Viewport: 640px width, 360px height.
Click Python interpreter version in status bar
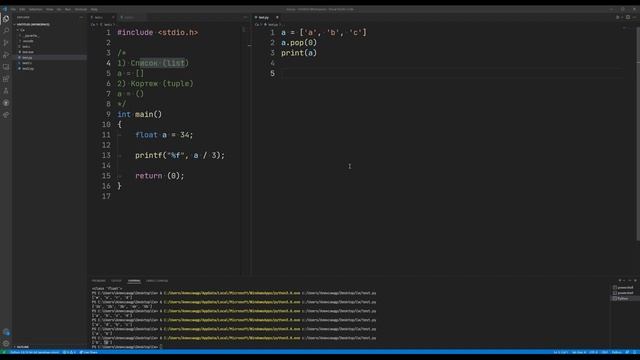[x=35, y=352]
